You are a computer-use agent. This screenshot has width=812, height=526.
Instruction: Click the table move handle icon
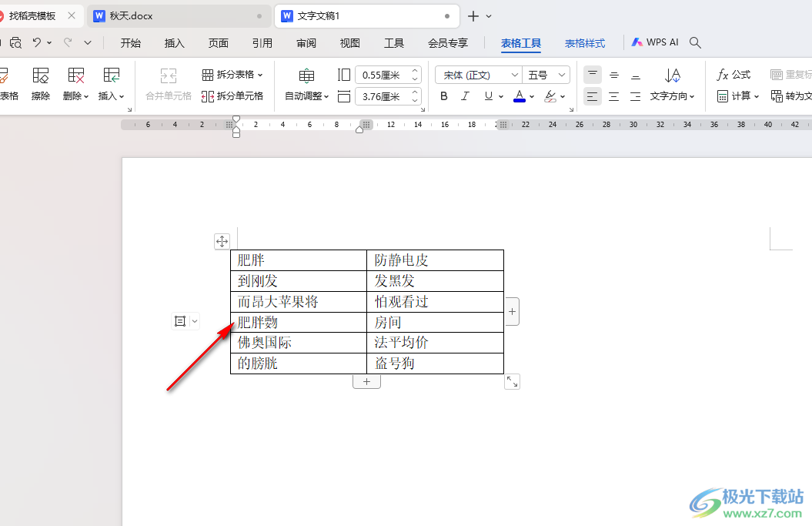click(222, 242)
